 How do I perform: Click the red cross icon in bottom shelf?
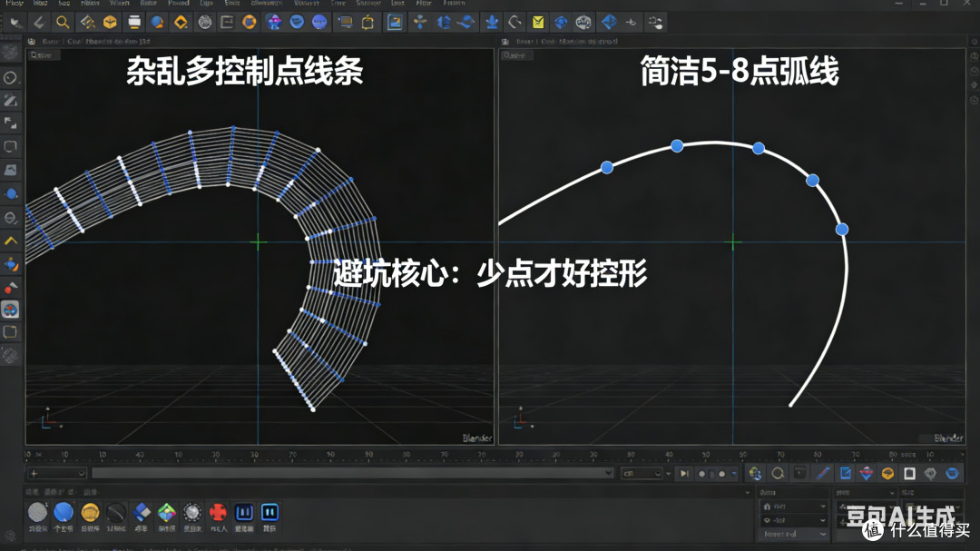click(x=218, y=512)
